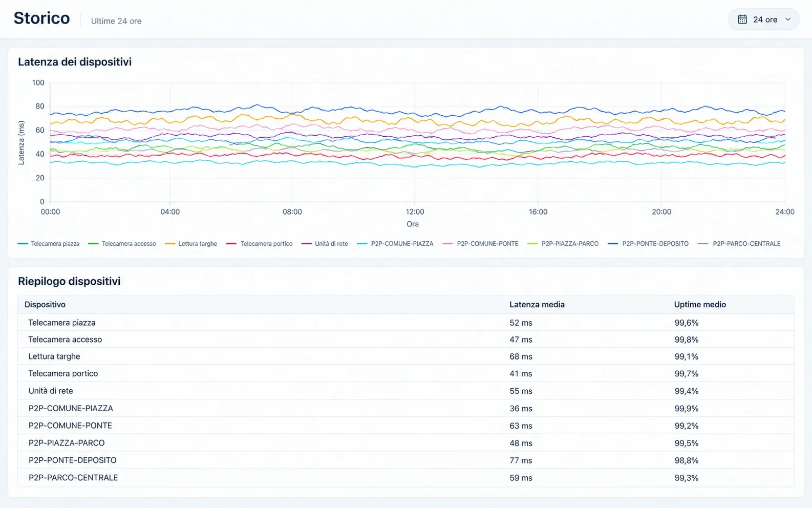
Task: Toggle P2P-COMUNE-PONTE legend entry
Action: point(481,244)
